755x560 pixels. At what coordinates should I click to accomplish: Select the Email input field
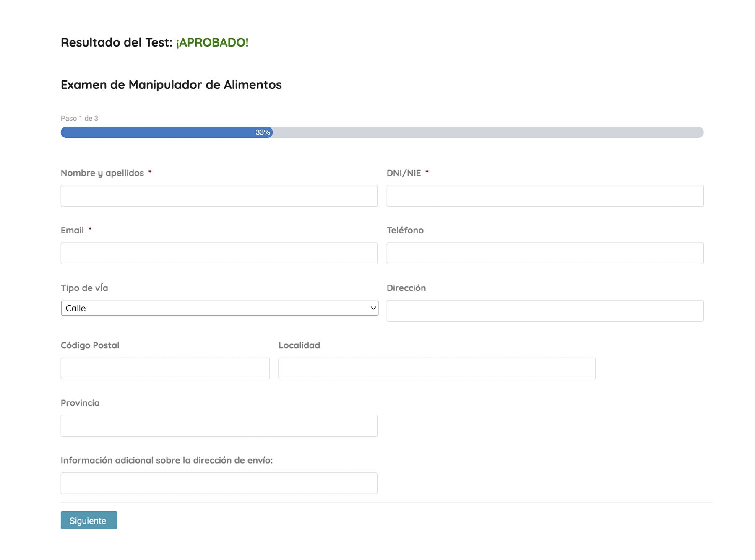[x=219, y=253]
